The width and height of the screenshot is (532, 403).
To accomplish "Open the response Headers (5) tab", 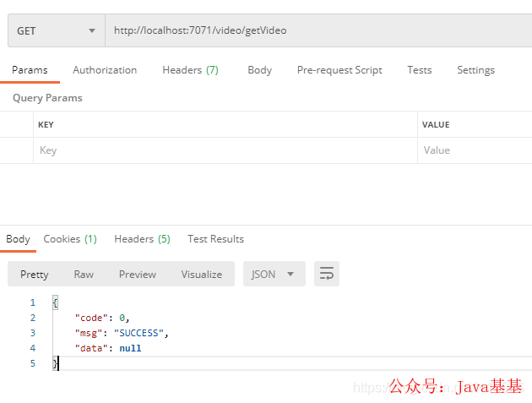I will point(142,239).
